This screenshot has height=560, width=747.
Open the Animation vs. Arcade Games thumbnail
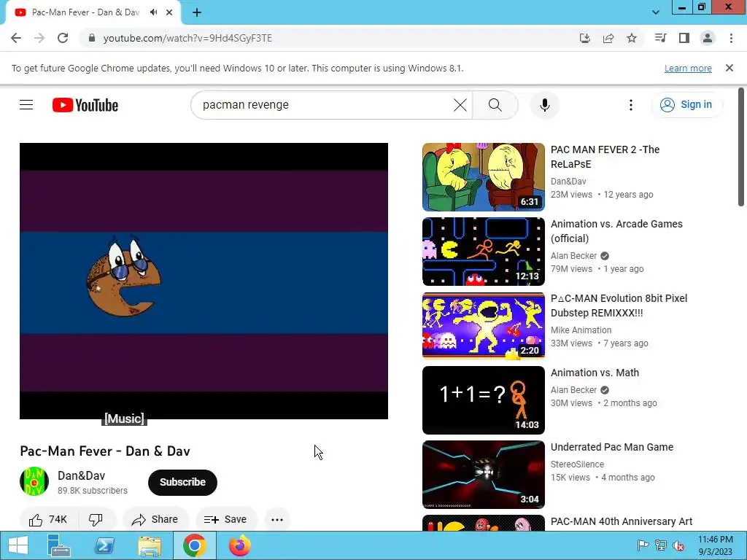(483, 252)
